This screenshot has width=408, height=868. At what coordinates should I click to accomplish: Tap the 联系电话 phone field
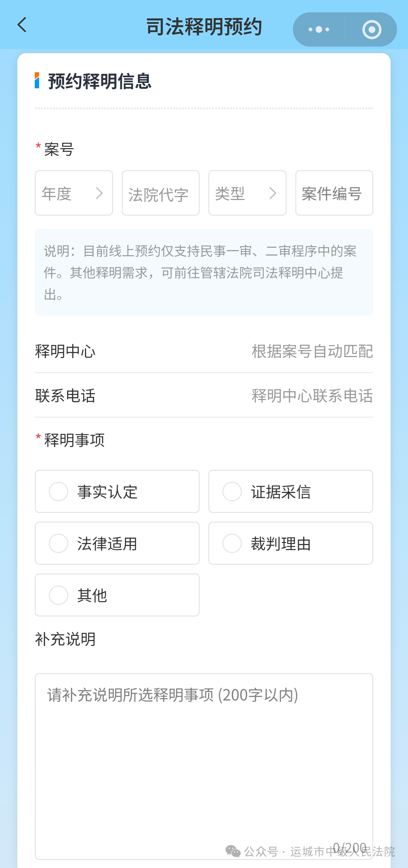click(x=312, y=395)
